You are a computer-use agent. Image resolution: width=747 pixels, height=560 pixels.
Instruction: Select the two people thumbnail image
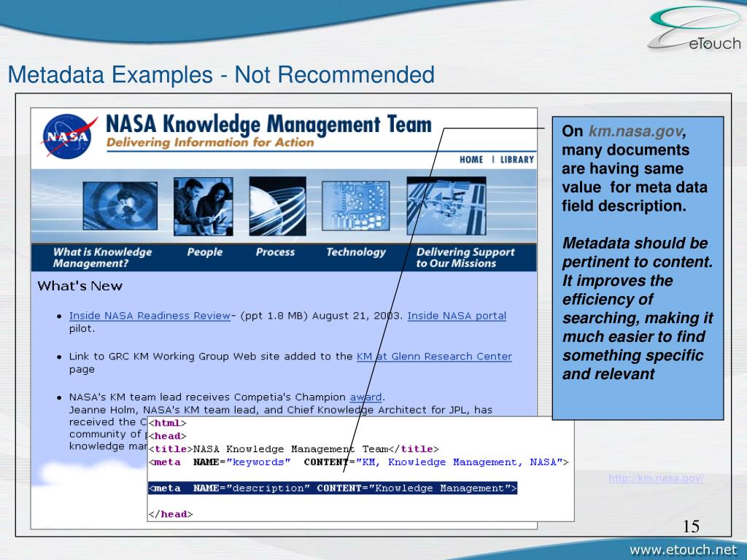pyautogui.click(x=204, y=206)
